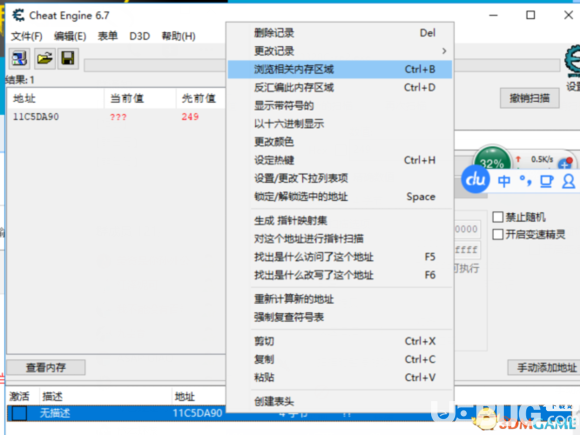Click the 地址 column header in results

(x=55, y=98)
